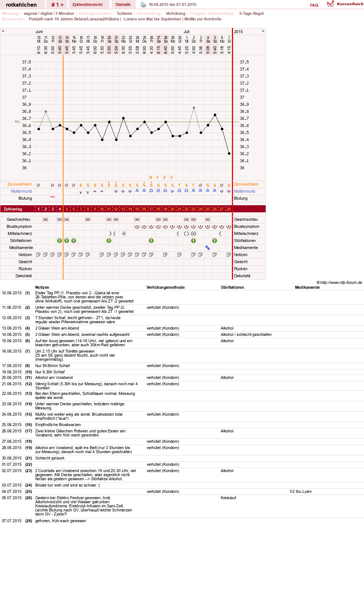Select the Störfaktoren warning icon on cycle day 11
The height and width of the screenshot is (602, 364).
pos(109,241)
